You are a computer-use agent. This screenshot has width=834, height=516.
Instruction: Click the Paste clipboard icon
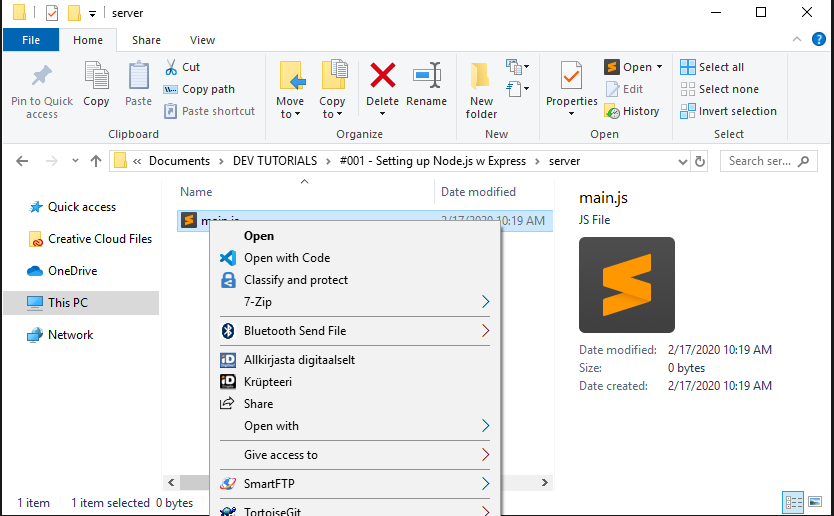(x=138, y=76)
